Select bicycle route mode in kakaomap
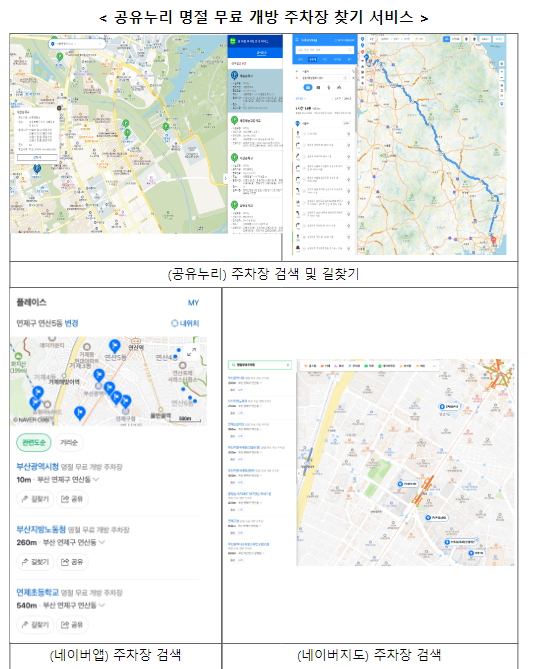 click(339, 87)
